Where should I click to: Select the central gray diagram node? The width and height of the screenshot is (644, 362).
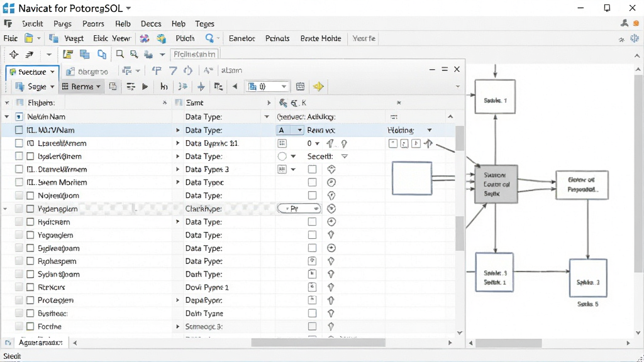click(496, 184)
